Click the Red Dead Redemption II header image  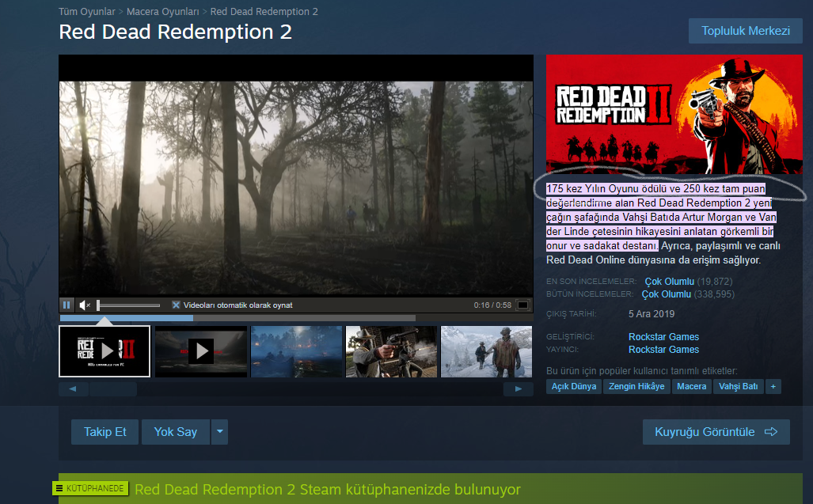(x=674, y=114)
